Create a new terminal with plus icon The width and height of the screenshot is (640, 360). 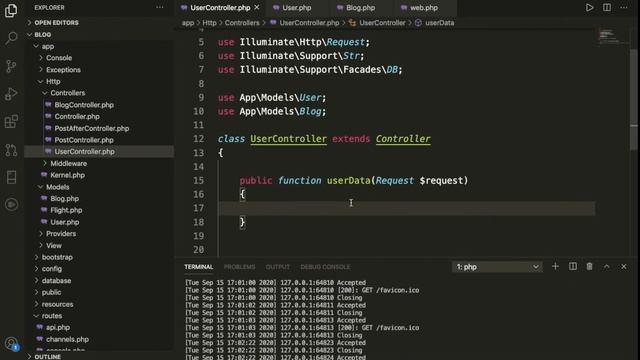pos(555,267)
